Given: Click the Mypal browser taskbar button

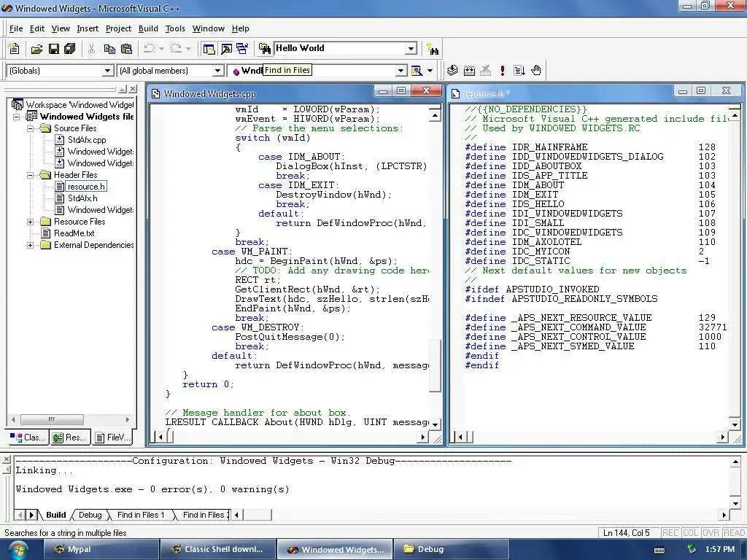Looking at the screenshot, I should click(101, 549).
